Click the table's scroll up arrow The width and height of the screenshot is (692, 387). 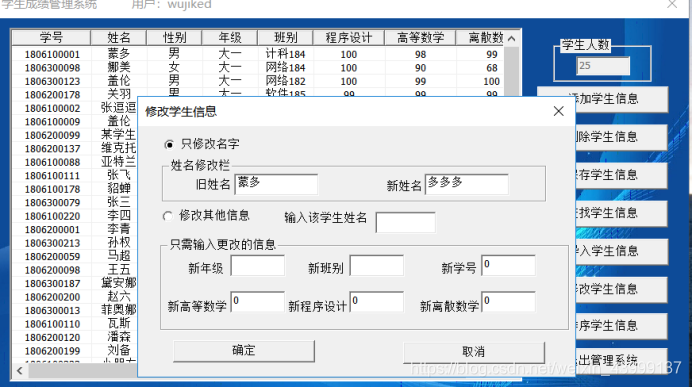click(511, 38)
